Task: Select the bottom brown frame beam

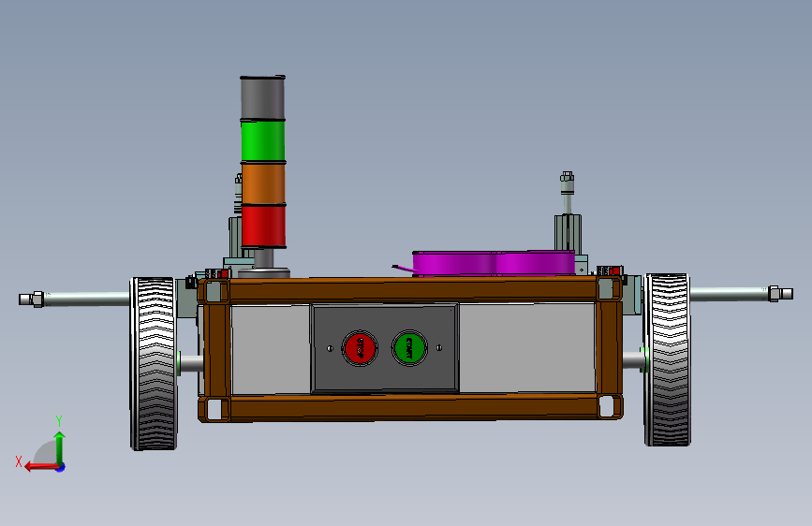Action: (x=414, y=407)
